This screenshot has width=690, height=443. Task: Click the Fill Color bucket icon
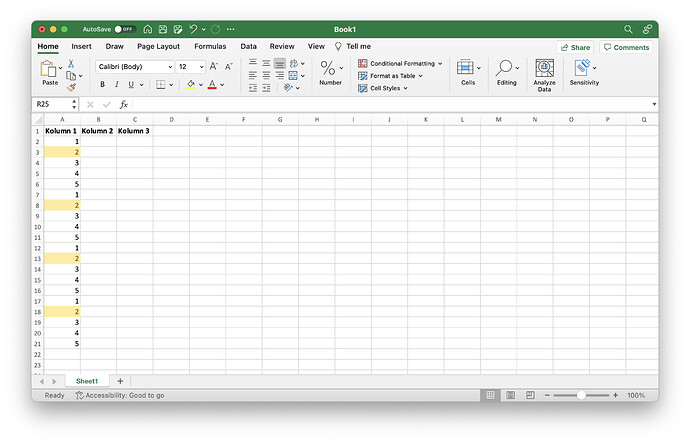(x=191, y=84)
